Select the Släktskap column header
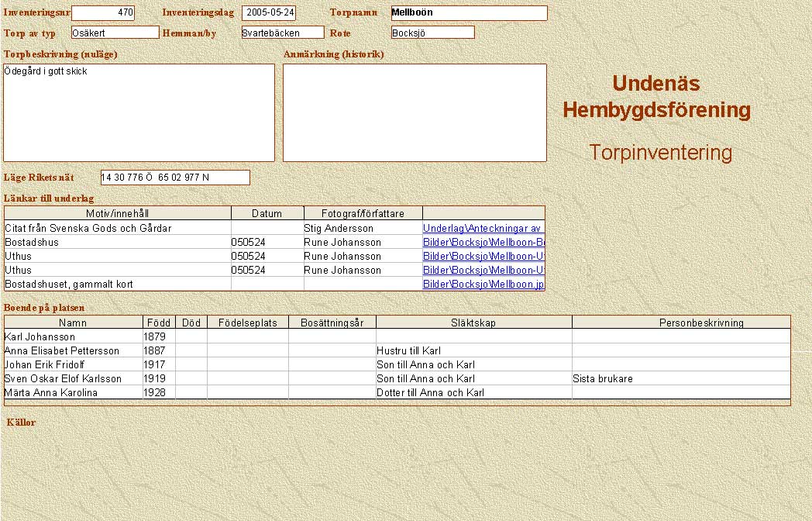The width and height of the screenshot is (812, 521). coord(473,323)
